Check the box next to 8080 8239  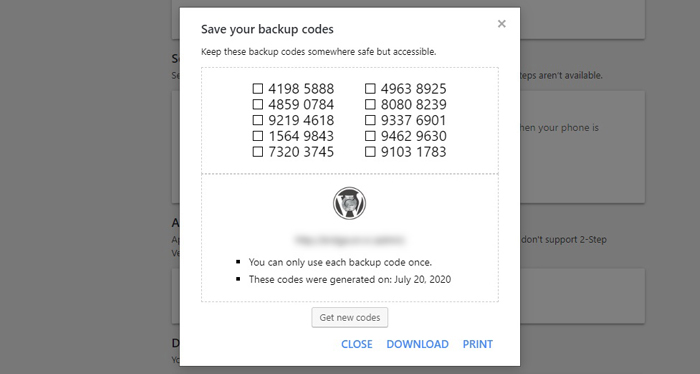tap(370, 104)
